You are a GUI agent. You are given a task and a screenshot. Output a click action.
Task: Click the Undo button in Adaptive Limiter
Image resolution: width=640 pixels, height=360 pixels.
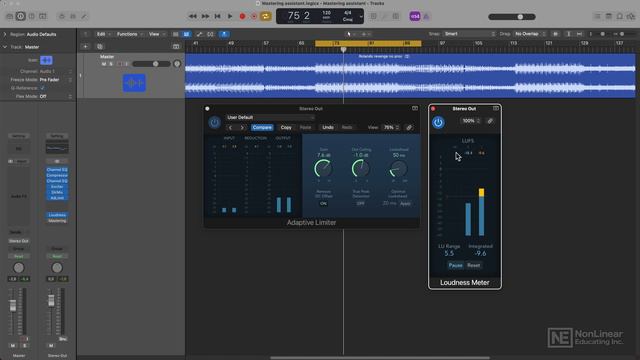[x=328, y=127]
